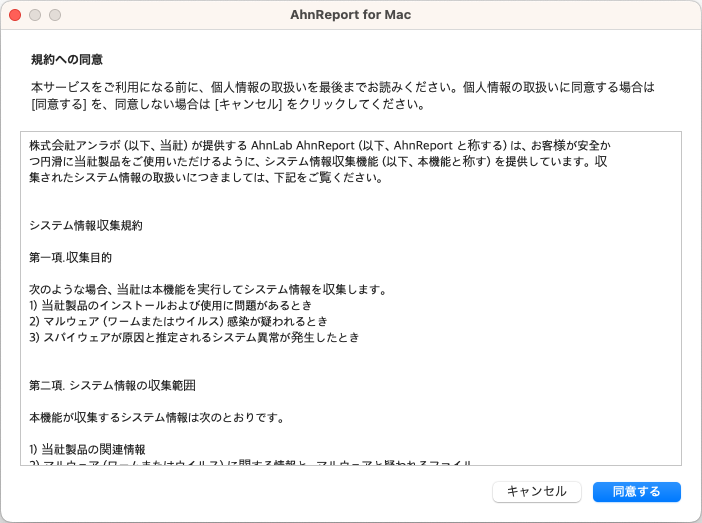Click the 次のような場合、当社は本機能を実行して line
The image size is (702, 523).
(208, 290)
